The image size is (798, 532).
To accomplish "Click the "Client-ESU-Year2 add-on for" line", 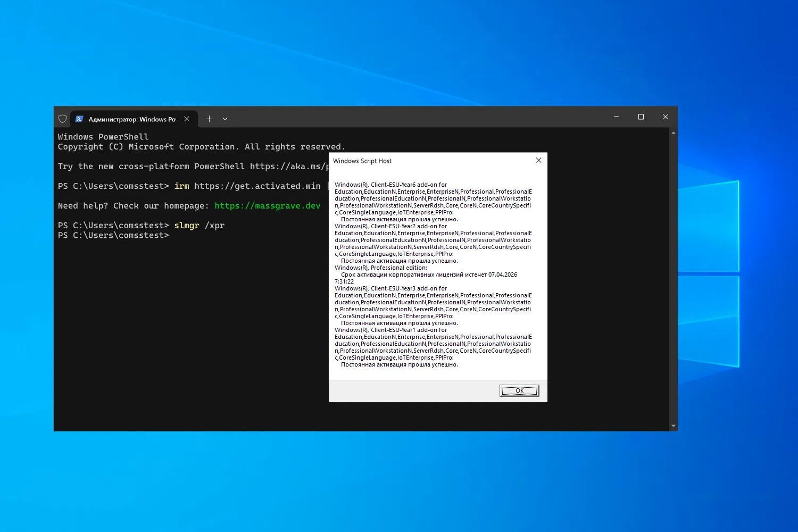I will coord(391,226).
